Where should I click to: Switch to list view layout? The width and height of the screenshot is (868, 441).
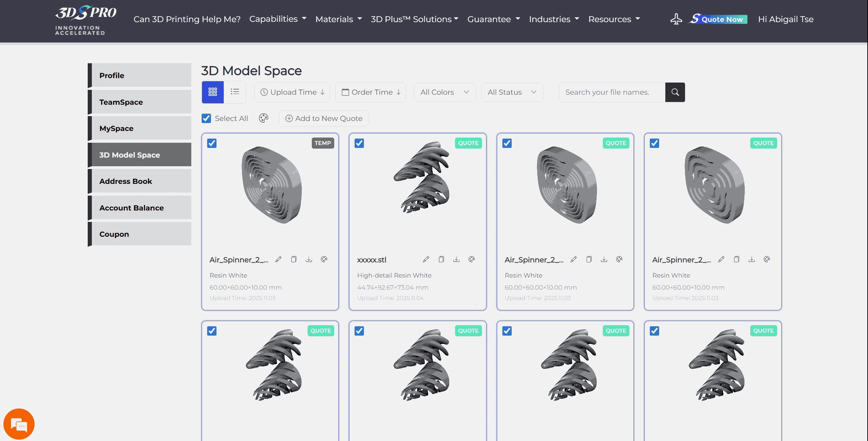tap(235, 92)
